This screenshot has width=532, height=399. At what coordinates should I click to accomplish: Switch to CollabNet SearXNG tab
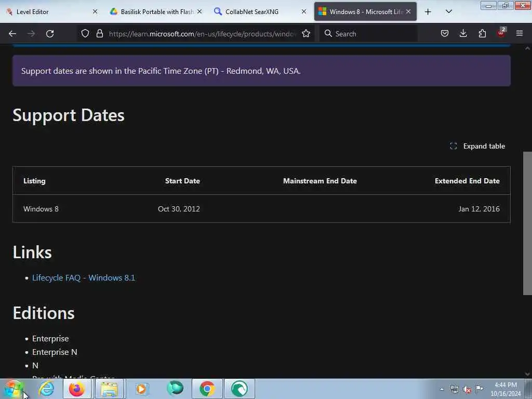tap(260, 12)
